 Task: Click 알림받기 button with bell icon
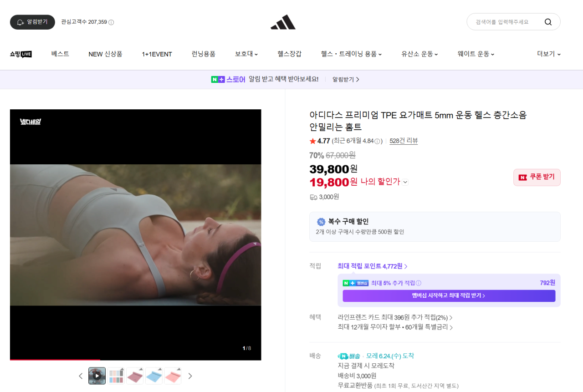[32, 22]
